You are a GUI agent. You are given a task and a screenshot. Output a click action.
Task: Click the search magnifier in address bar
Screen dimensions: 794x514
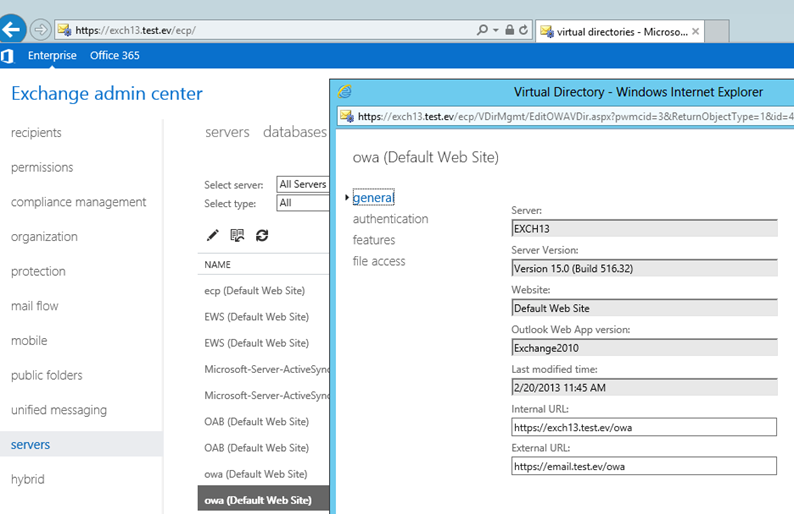click(x=482, y=30)
